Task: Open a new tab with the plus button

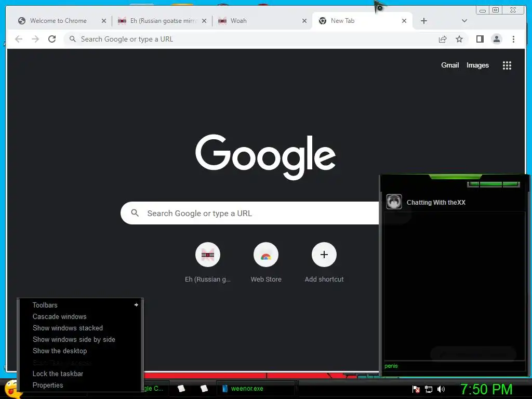Action: (x=424, y=21)
